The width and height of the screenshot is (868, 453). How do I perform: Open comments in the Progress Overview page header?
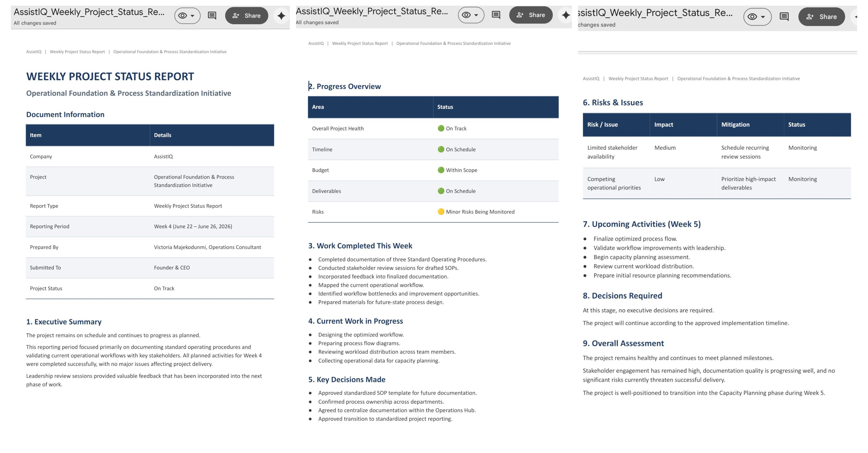tap(496, 15)
